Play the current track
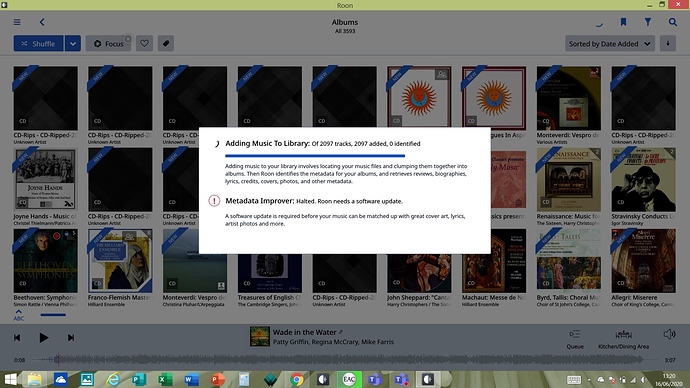Screen dimensions: 690x388 pos(44,337)
